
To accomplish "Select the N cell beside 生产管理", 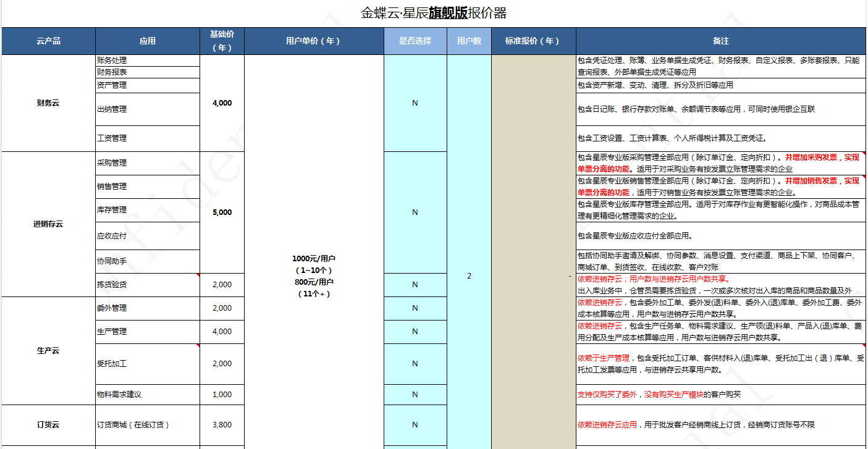I will click(415, 332).
